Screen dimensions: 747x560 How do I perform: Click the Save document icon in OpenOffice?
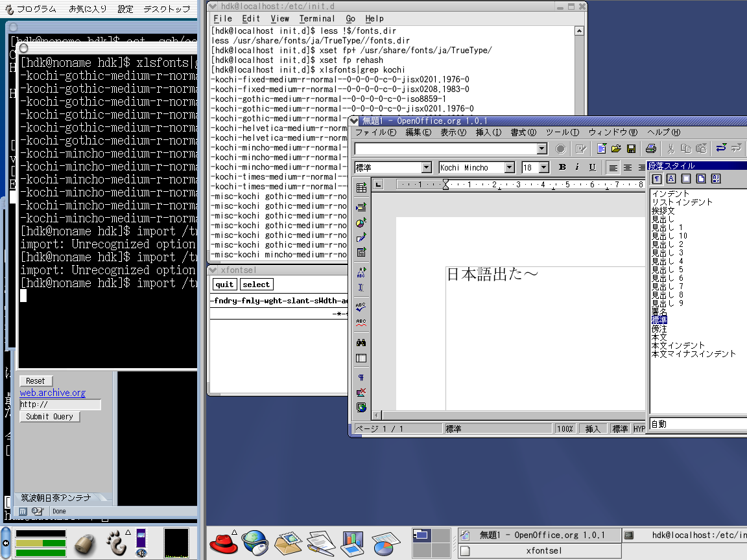pyautogui.click(x=631, y=149)
